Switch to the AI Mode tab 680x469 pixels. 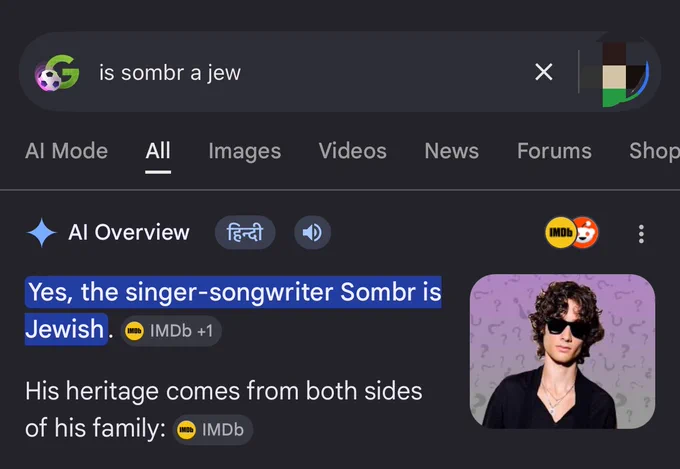66,151
